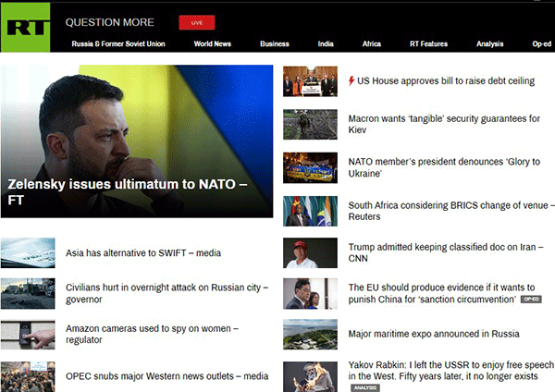The image size is (555, 392).
Task: Open Trump classified doc on Iran article
Action: point(446,252)
